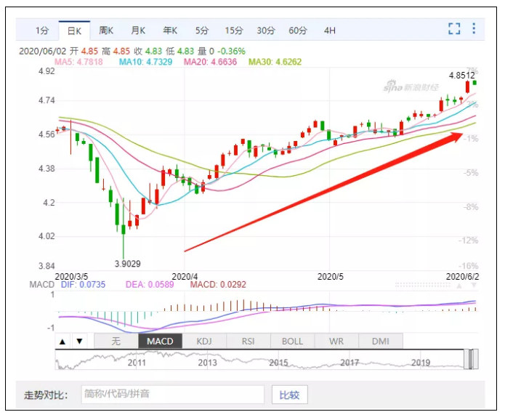The width and height of the screenshot is (505, 420).
Task: Click the down triangle indicator button
Action: (79, 341)
